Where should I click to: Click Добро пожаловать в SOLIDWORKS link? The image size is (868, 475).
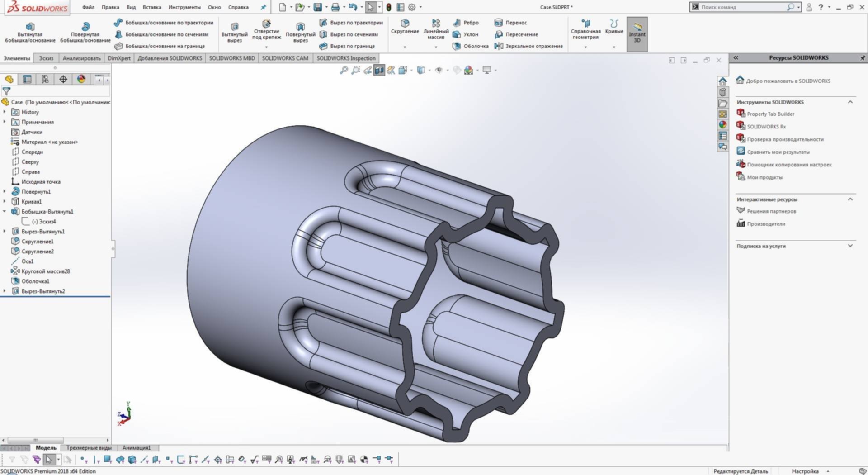coord(788,81)
